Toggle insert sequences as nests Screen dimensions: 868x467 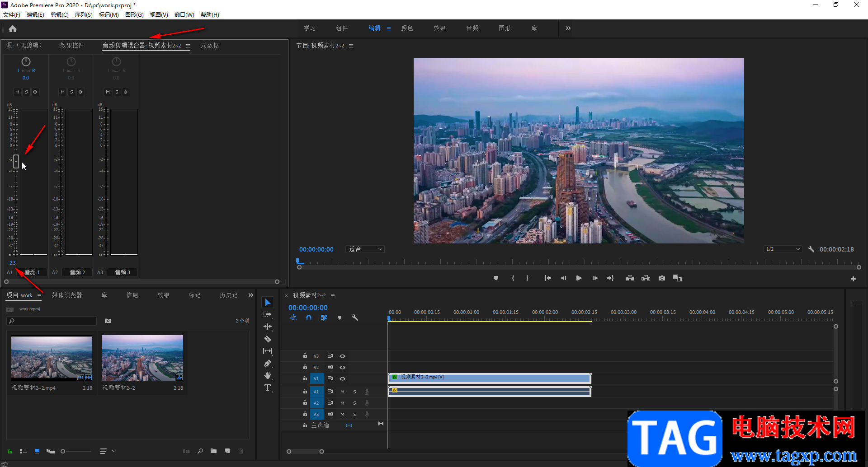coord(293,318)
